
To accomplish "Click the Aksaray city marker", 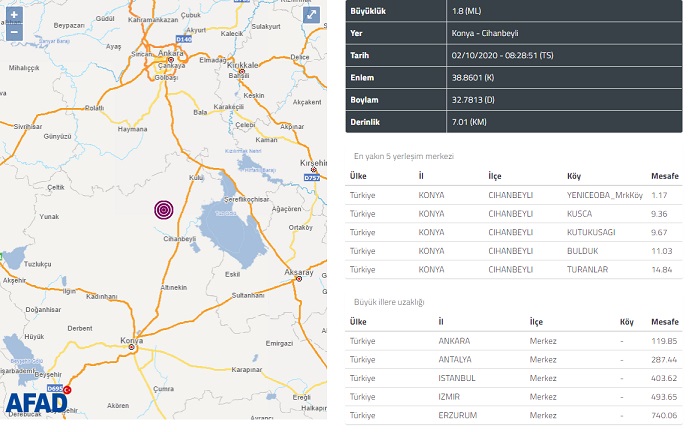I will 298,278.
